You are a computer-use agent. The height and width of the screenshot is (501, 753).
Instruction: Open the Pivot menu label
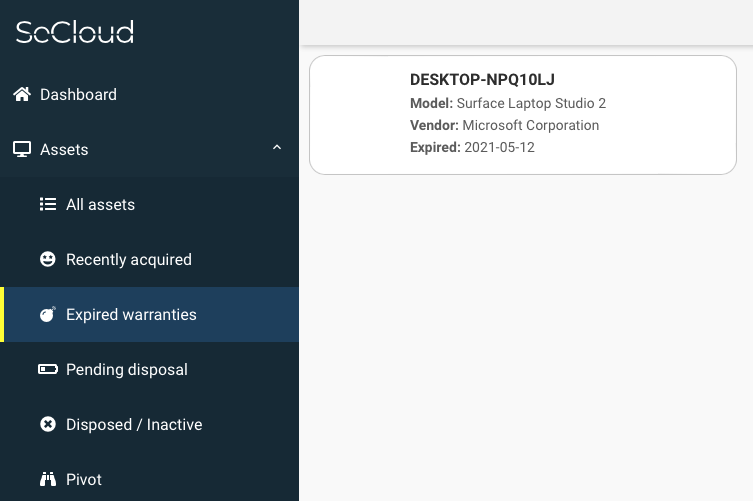coord(84,480)
